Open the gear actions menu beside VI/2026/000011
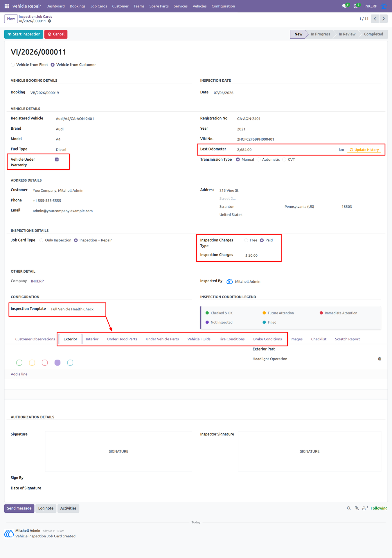 coord(50,21)
